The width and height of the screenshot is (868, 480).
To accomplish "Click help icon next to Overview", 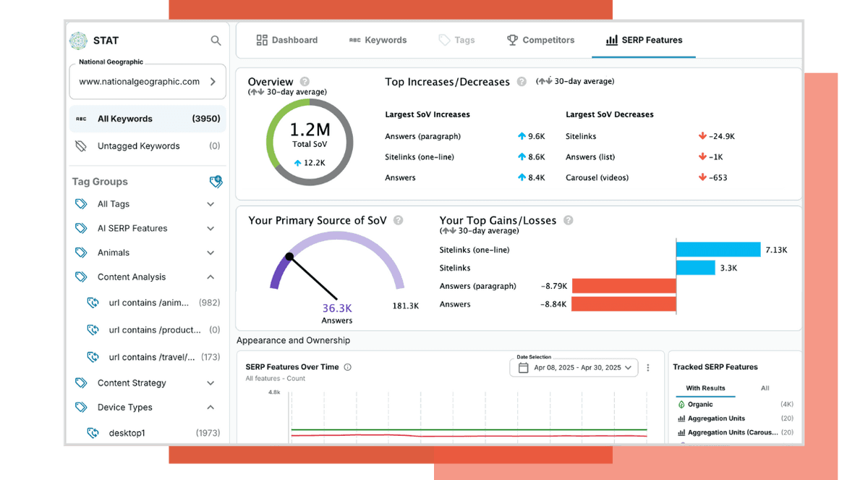I will (305, 82).
